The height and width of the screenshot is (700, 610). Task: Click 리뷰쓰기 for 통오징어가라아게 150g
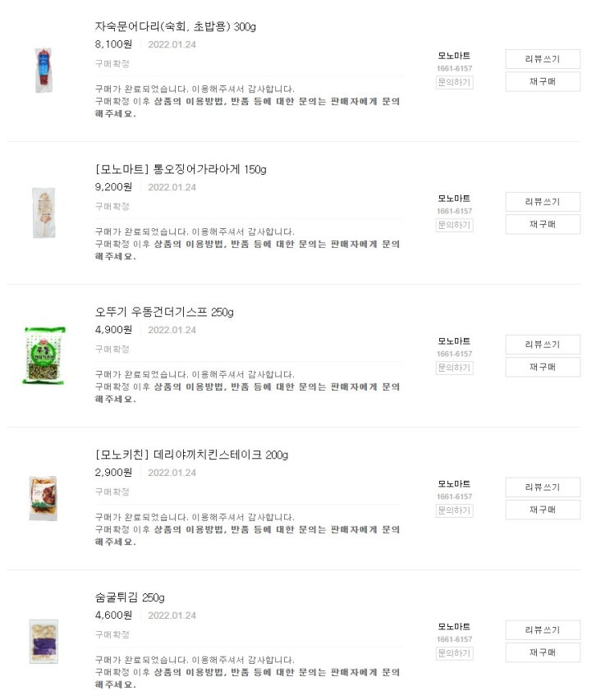542,202
